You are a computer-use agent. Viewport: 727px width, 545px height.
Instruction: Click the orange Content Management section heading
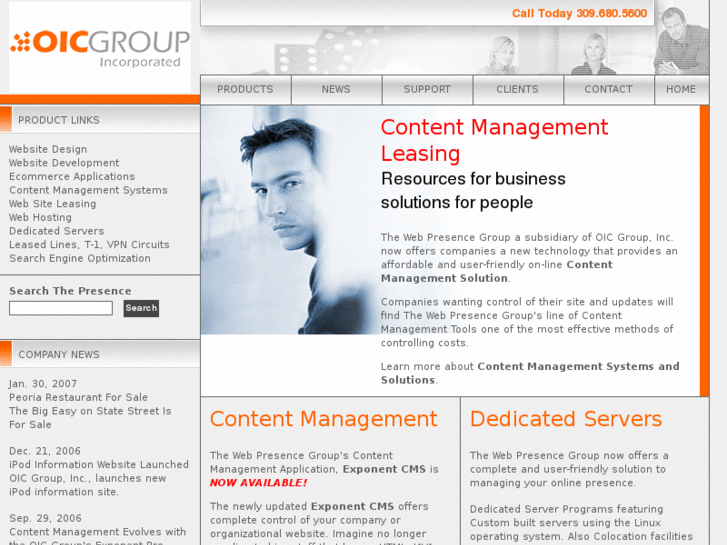click(x=324, y=419)
